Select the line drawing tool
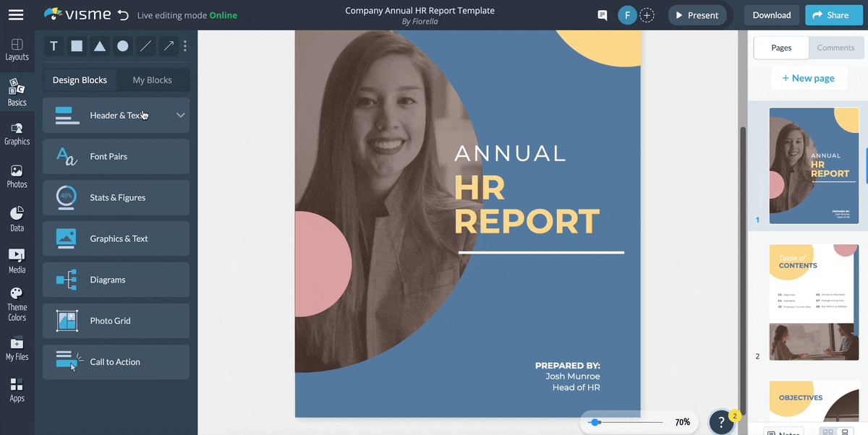Viewport: 868px width, 435px height. pos(145,46)
